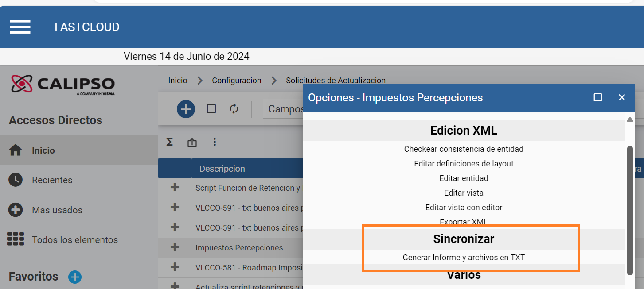
Task: Click the Inicio home icon in sidebar
Action: tap(16, 150)
